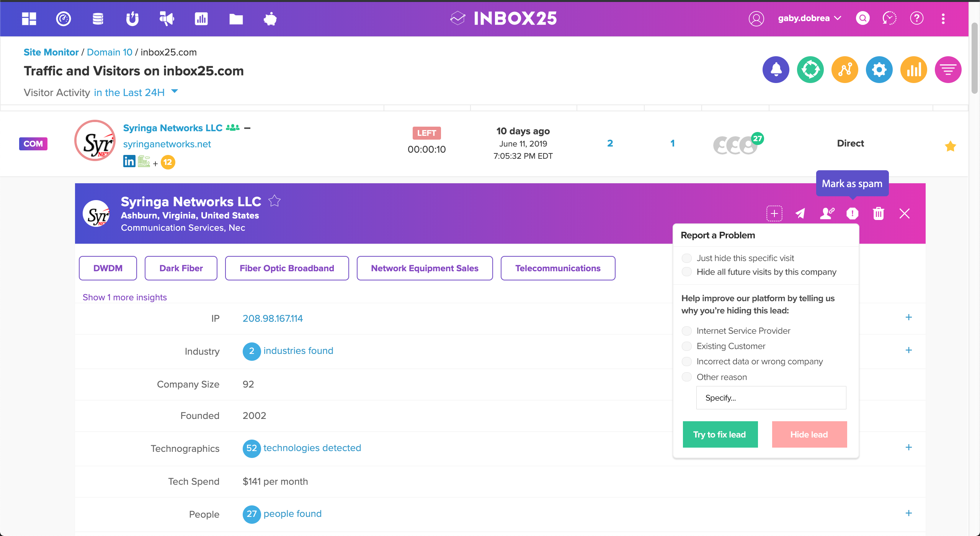The image size is (980, 536).
Task: Click the magnet icon in top nav
Action: 132,18
